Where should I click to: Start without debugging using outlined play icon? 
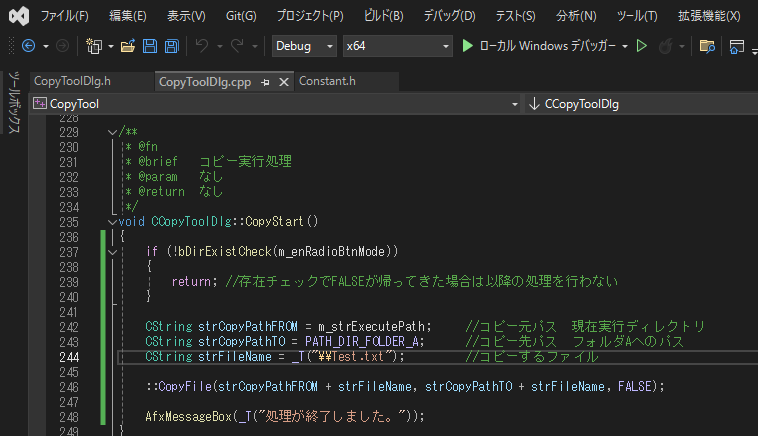pyautogui.click(x=642, y=46)
